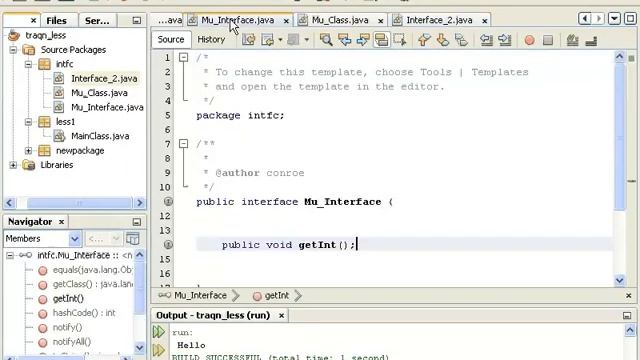The width and height of the screenshot is (640, 360).
Task: Click the Comment lines icon
Action: point(572,40)
